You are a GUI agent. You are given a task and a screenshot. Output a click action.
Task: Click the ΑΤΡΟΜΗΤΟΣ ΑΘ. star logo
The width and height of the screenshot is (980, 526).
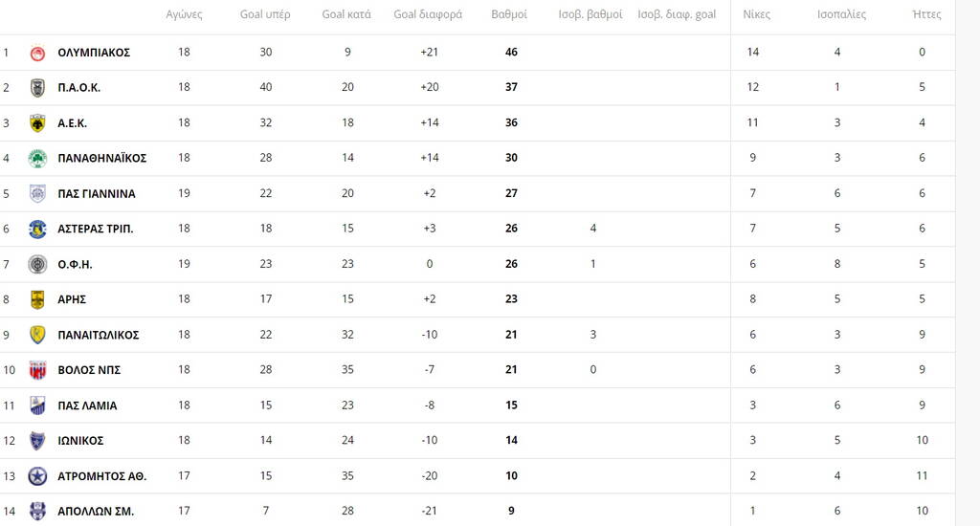(37, 476)
